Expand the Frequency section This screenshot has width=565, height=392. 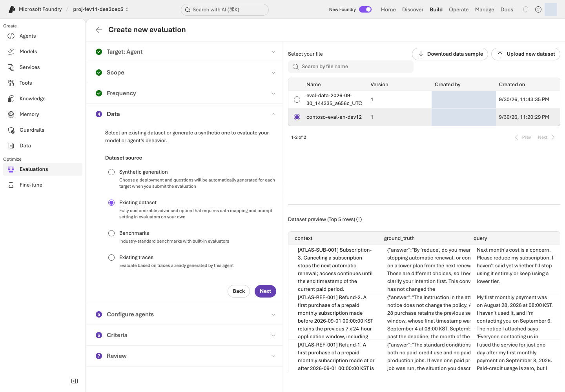pos(184,93)
